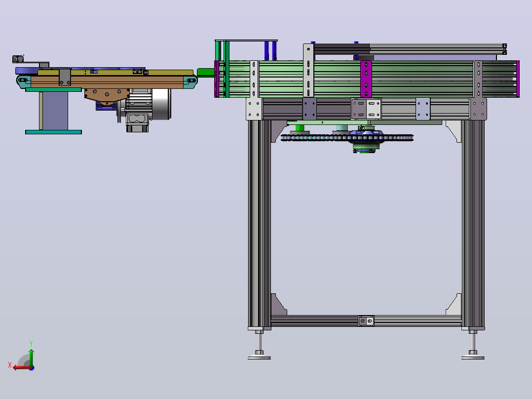Select the small sensor at conveyor's far left
Viewport: 532px width, 399px height.
point(18,59)
